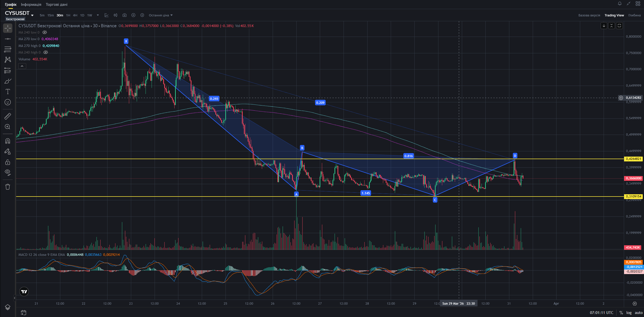
Task: Open the Торгові дані tab
Action: click(57, 5)
